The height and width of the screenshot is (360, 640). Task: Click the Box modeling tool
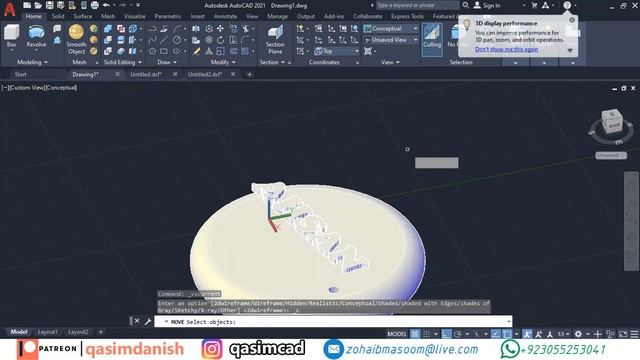coord(11,37)
